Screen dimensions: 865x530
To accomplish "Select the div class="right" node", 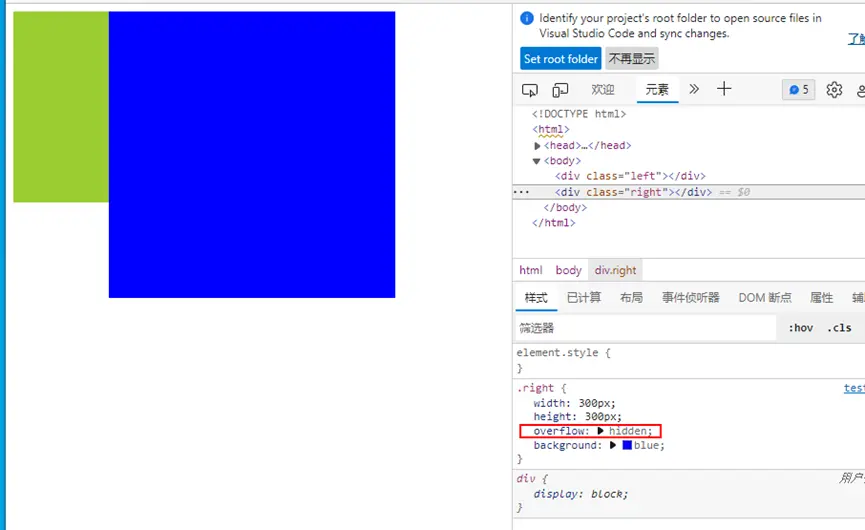I will tap(633, 192).
